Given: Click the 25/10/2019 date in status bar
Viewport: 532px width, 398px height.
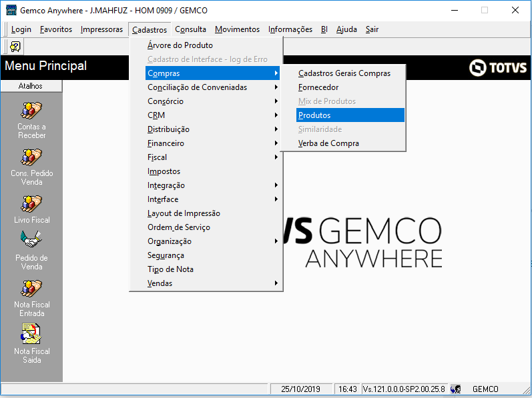Looking at the screenshot, I should point(300,389).
